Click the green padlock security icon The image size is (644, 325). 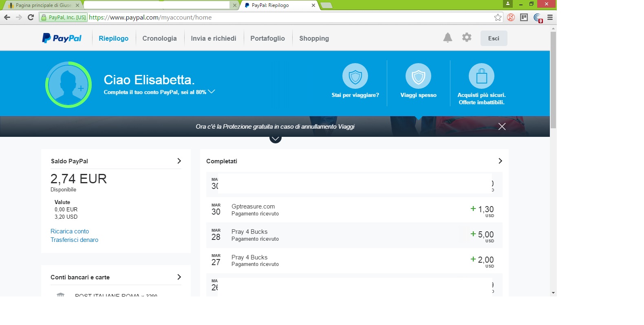coord(44,17)
